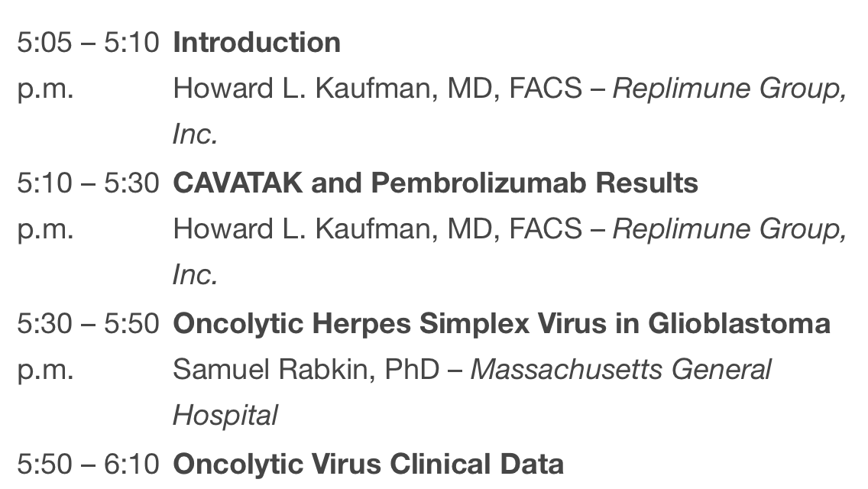
Task: Click italic Inc. under the Introduction session
Action: click(196, 134)
